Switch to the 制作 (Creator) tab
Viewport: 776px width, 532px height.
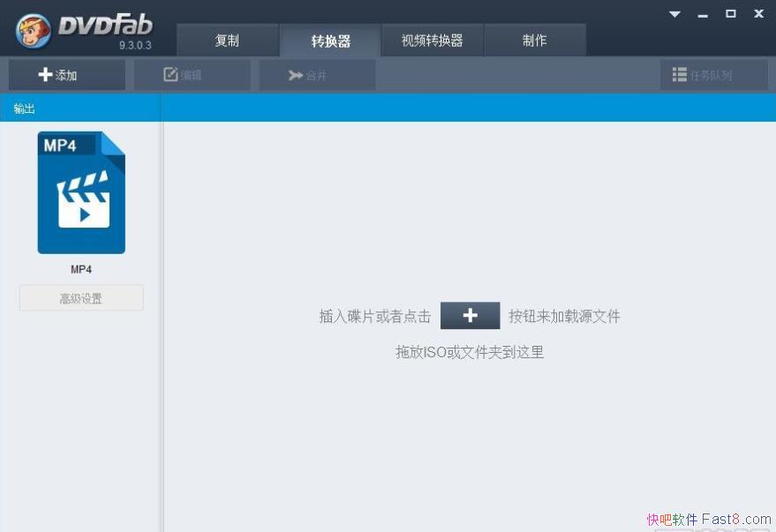(x=535, y=40)
